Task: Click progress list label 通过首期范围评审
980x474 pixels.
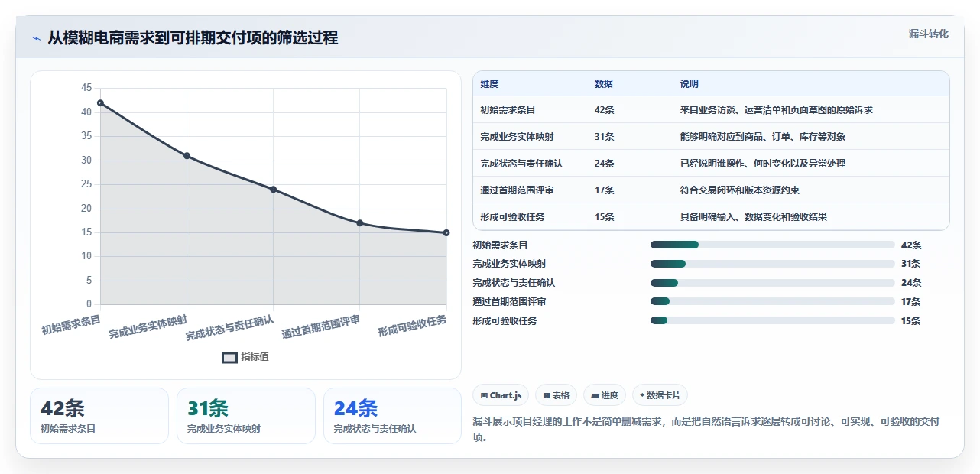Action: (509, 302)
